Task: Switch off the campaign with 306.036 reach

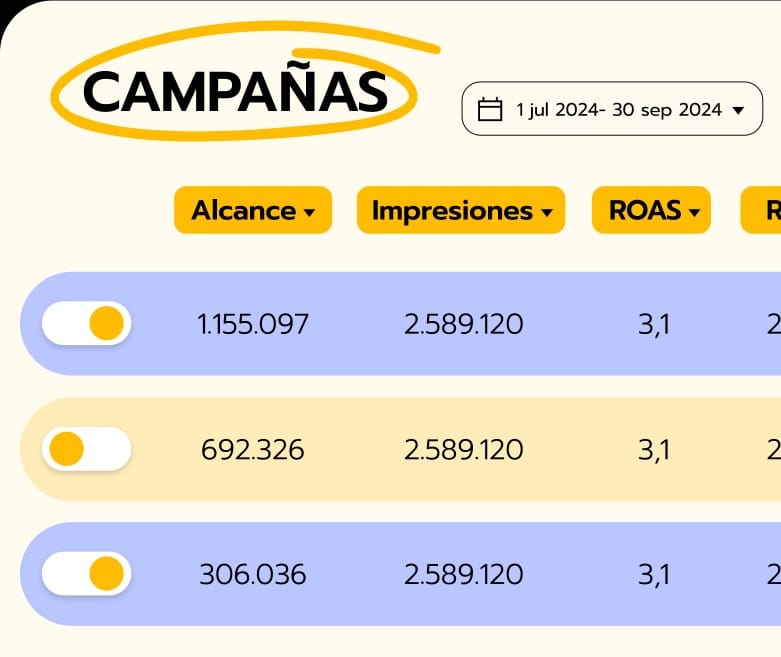Action: pos(87,574)
